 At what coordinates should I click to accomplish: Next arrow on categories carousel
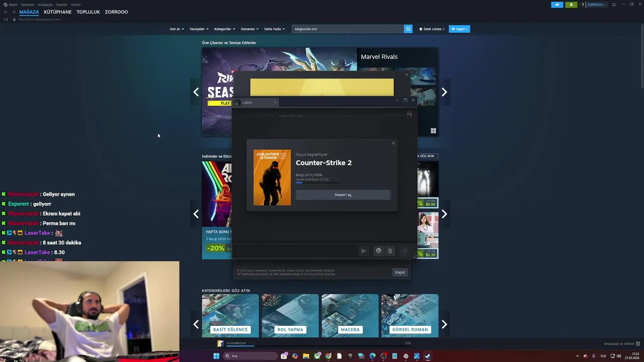point(444,324)
